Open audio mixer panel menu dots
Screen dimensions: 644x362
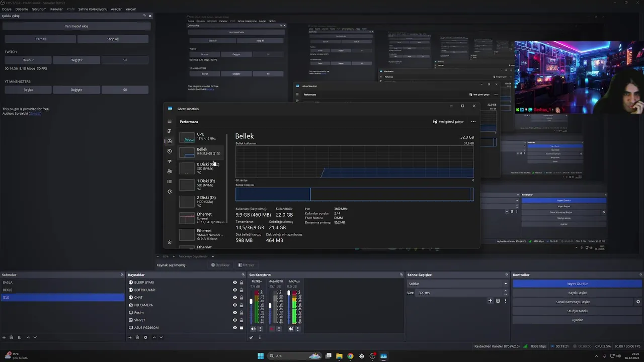coord(260,337)
